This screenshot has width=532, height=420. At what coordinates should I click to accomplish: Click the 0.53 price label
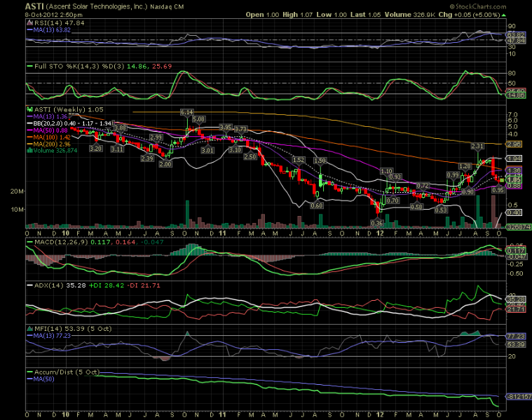pos(441,210)
